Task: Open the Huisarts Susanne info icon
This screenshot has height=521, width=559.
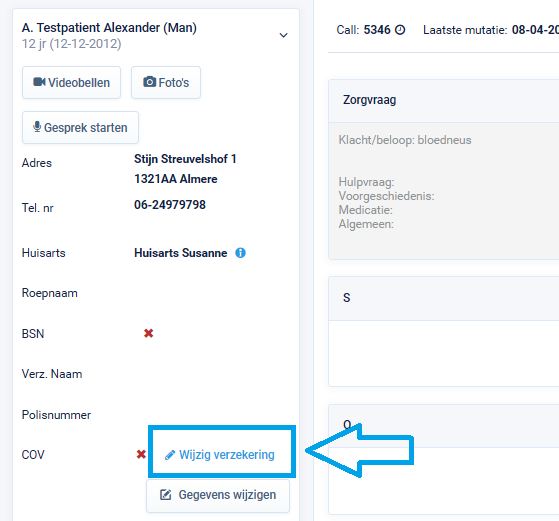Action: point(240,253)
